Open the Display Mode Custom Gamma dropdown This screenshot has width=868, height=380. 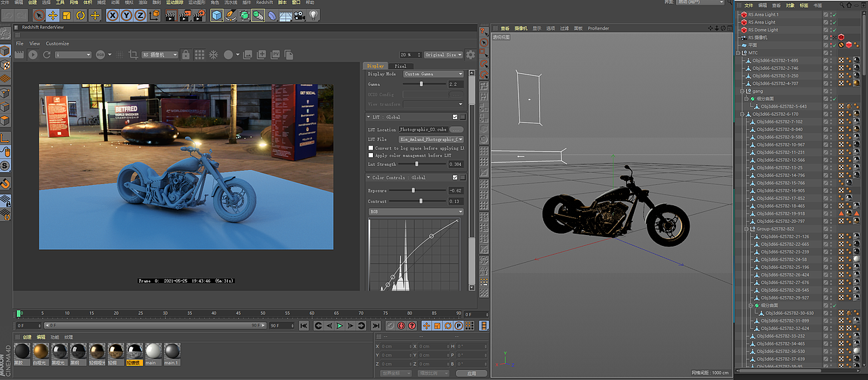pyautogui.click(x=433, y=74)
